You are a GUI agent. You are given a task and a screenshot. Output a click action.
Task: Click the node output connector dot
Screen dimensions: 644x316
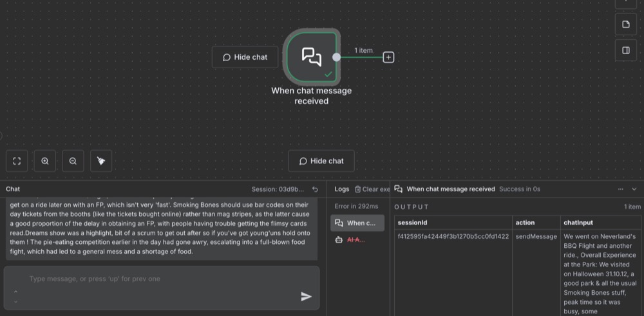336,57
